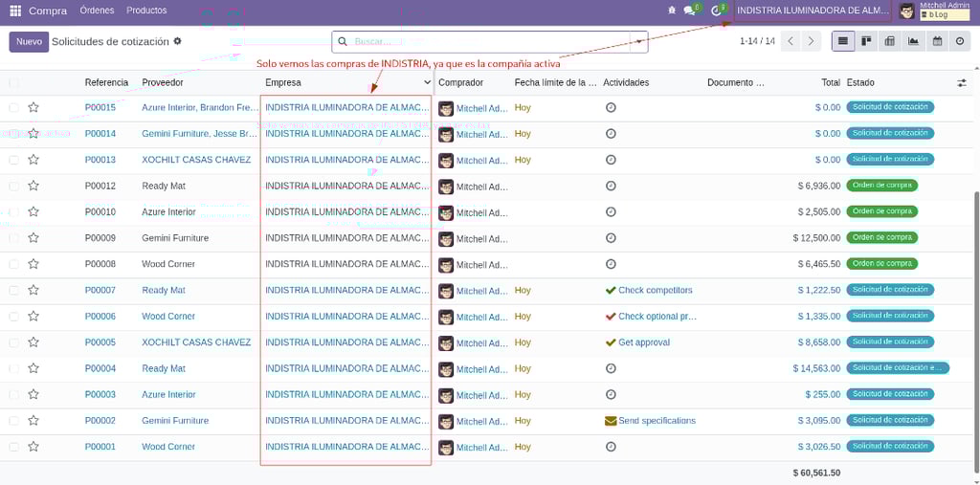Open the Órdenes menu
Viewport: 980px width, 485px height.
click(x=95, y=11)
